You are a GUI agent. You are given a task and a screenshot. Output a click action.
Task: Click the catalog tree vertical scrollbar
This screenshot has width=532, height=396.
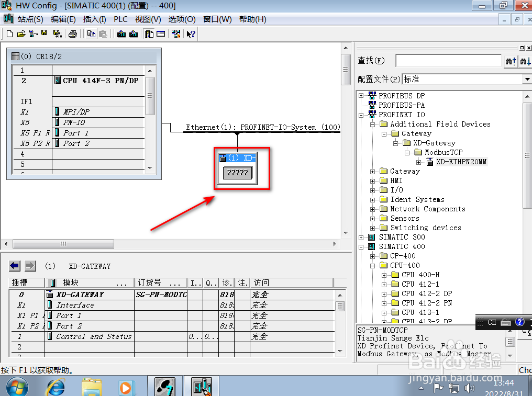(x=527, y=155)
